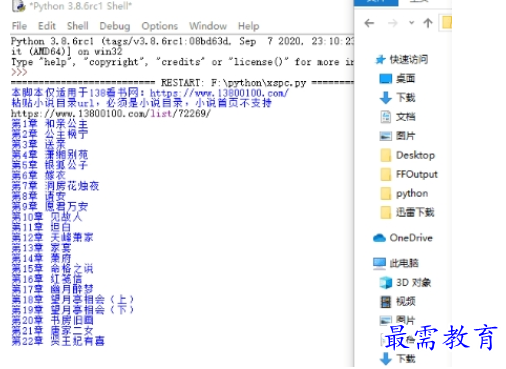Click the entered URL line with list/72269
The image size is (506, 369).
pos(111,113)
